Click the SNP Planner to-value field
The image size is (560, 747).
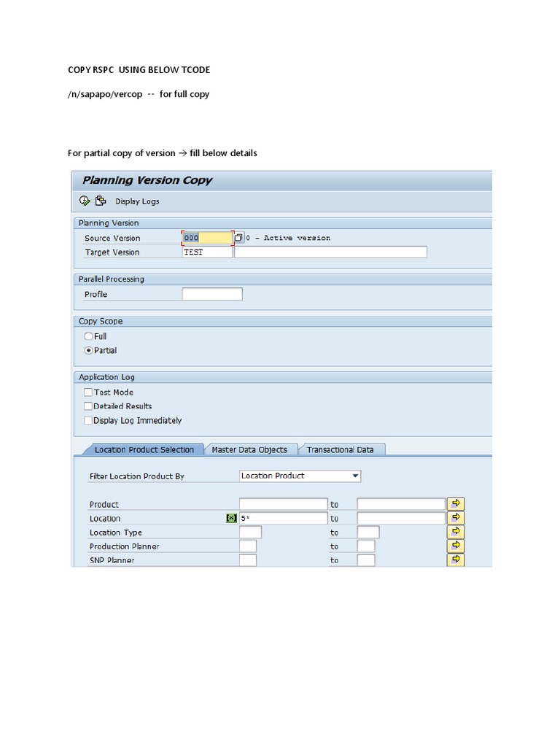tap(366, 560)
